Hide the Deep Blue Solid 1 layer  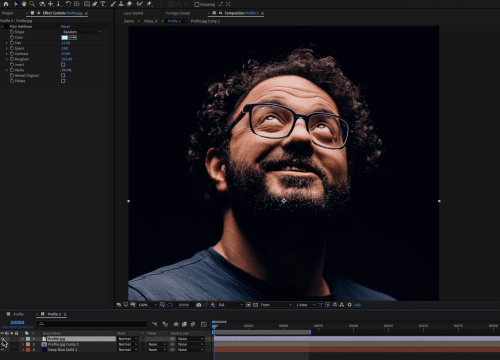(3, 350)
